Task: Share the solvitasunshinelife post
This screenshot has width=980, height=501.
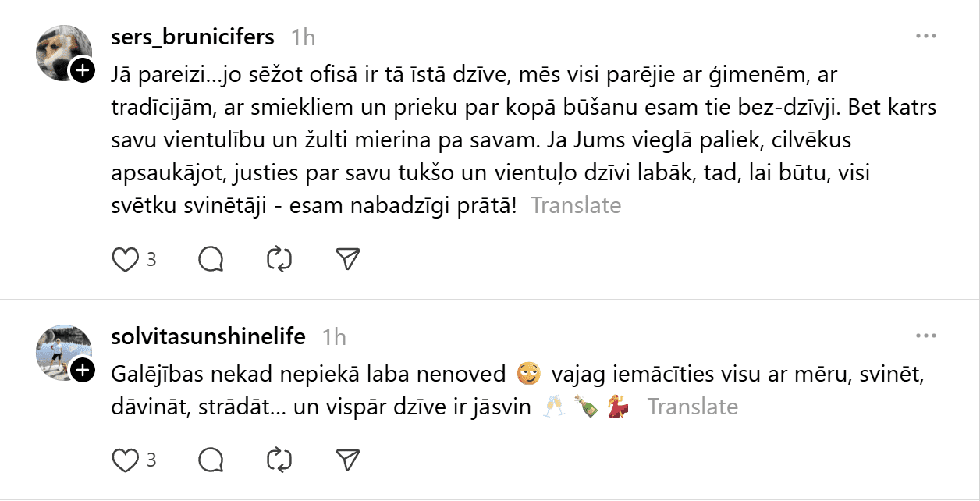Action: pos(347,460)
